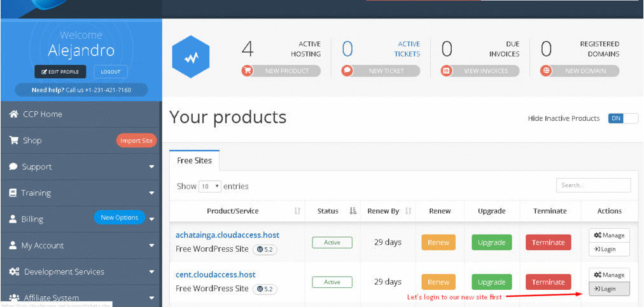Click the New Domain globe icon
Screen dimensions: 644x307
[546, 71]
